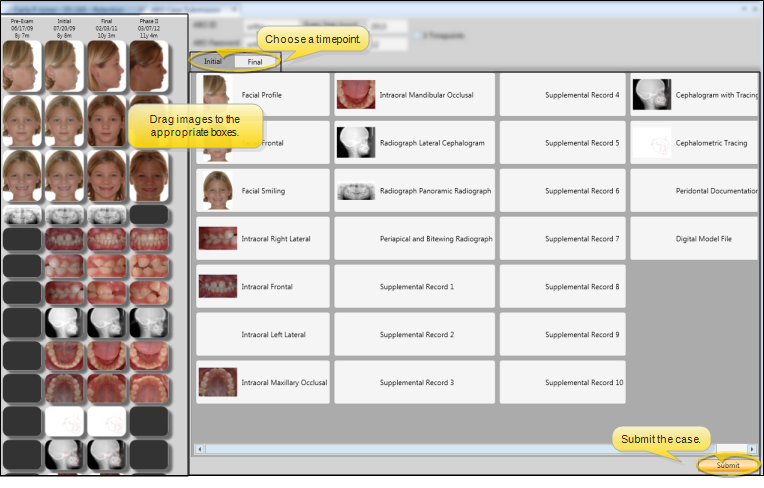
Task: Click the Intraoral Right Lateral record
Action: 262,239
